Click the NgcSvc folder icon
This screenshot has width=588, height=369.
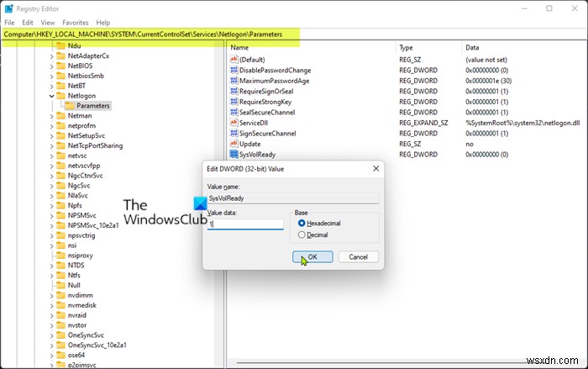tap(60, 186)
